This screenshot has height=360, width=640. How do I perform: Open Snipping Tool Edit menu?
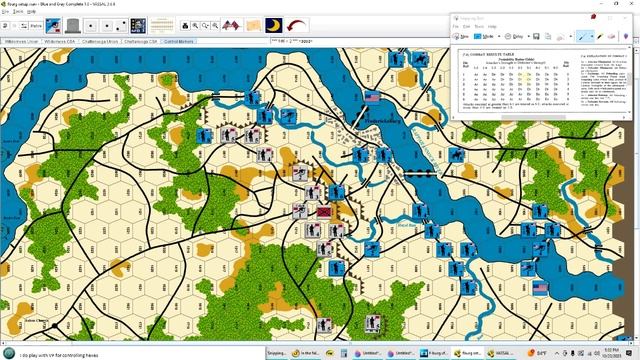[467, 27]
